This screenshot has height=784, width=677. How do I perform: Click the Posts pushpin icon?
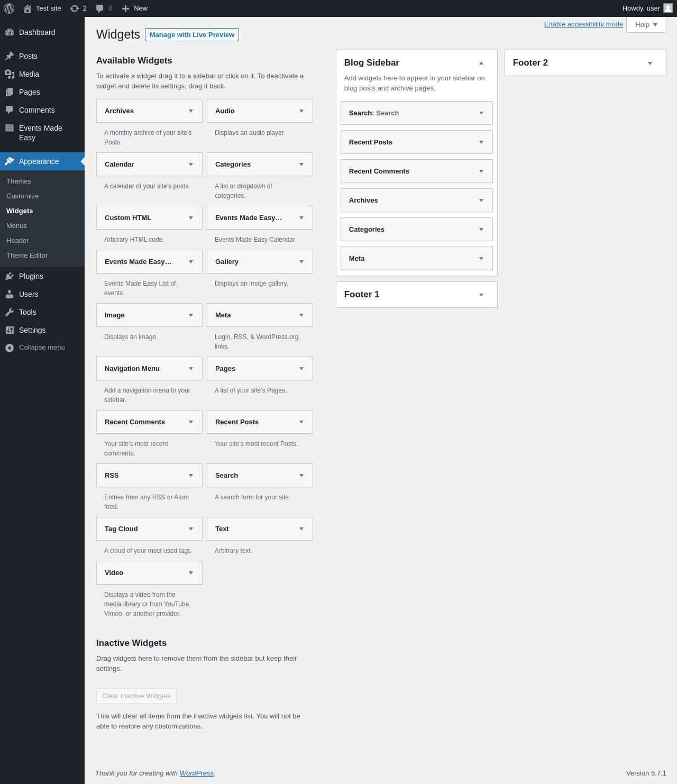(10, 56)
